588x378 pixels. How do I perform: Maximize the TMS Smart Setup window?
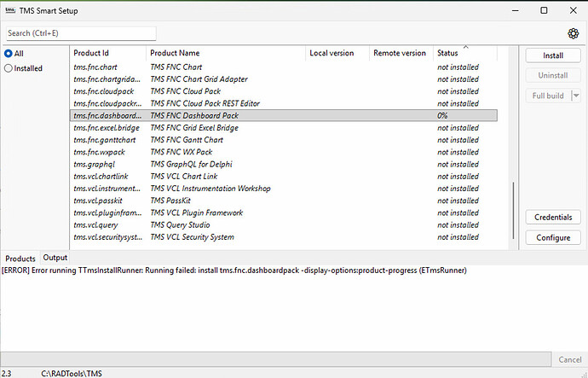pyautogui.click(x=544, y=10)
